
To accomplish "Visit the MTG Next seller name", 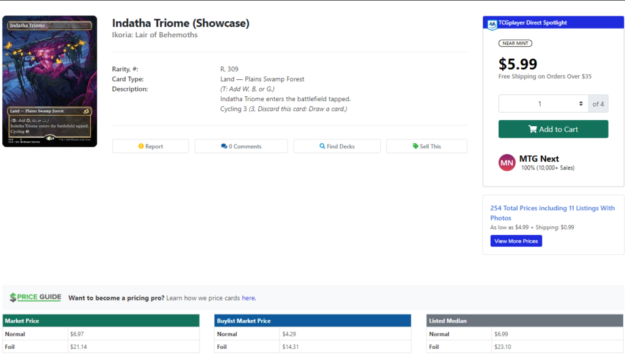I will pyautogui.click(x=539, y=159).
